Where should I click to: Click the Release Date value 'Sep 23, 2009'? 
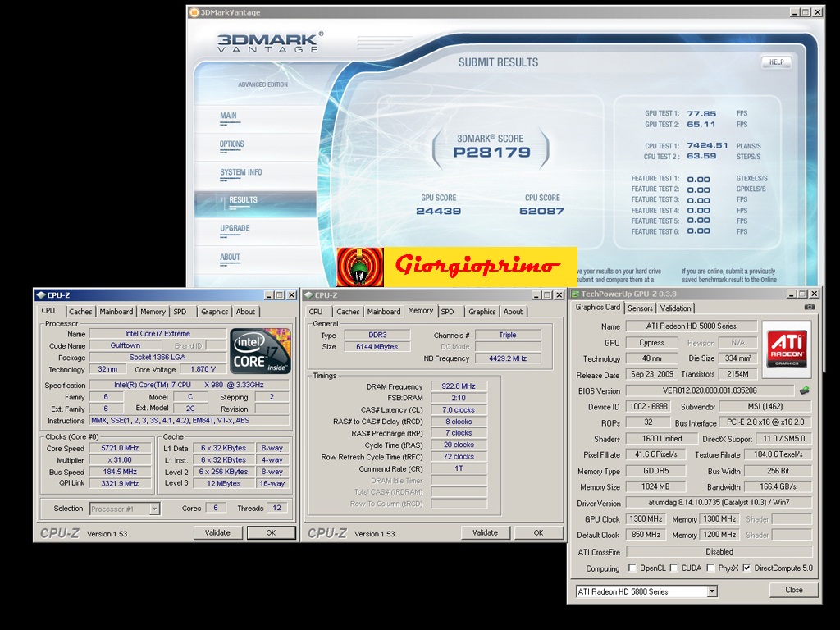pyautogui.click(x=651, y=374)
